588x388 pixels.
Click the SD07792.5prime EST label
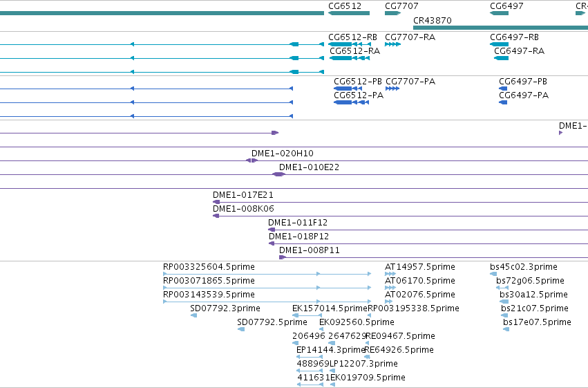tap(272, 322)
